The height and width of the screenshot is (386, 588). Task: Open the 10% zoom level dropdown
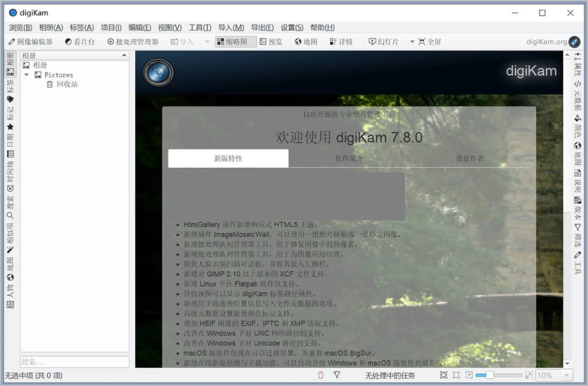554,376
